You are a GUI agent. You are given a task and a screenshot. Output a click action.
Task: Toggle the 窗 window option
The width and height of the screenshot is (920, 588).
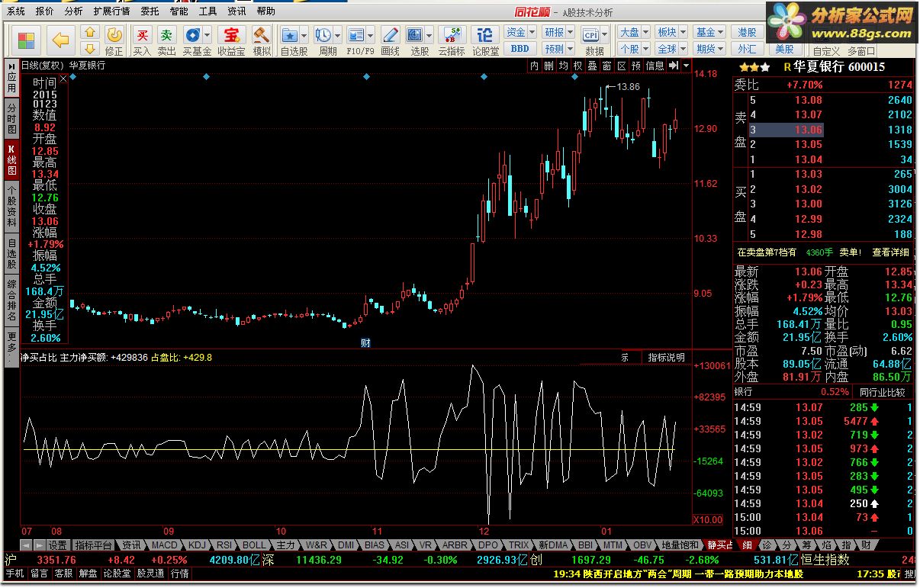(x=606, y=66)
